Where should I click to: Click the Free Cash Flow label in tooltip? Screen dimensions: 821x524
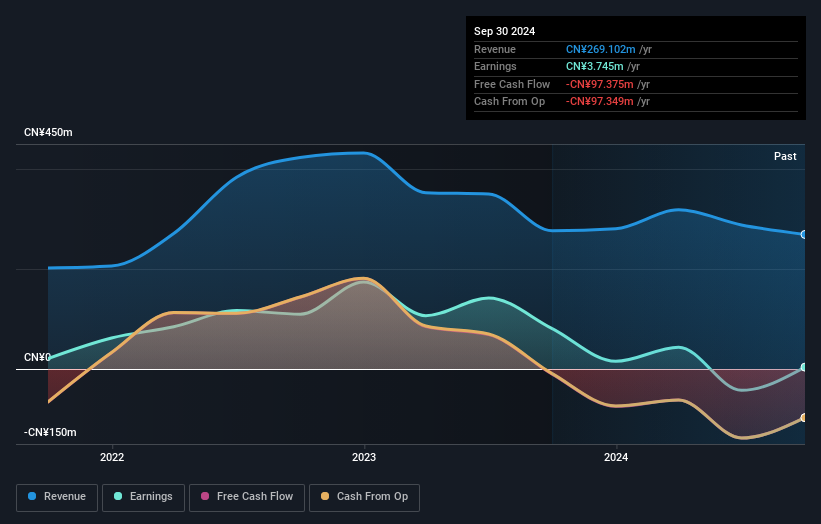click(x=512, y=84)
